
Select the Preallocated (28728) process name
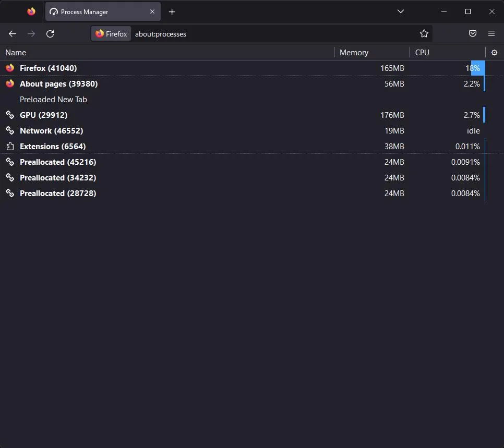[x=58, y=193]
